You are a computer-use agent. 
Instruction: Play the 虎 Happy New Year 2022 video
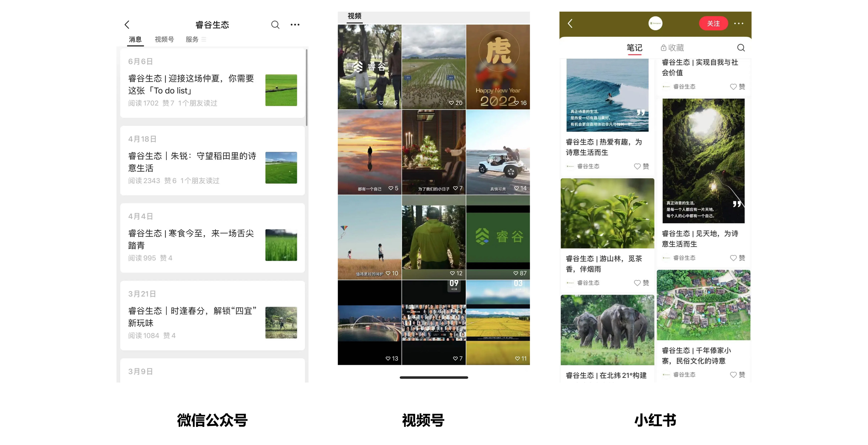[x=498, y=67]
